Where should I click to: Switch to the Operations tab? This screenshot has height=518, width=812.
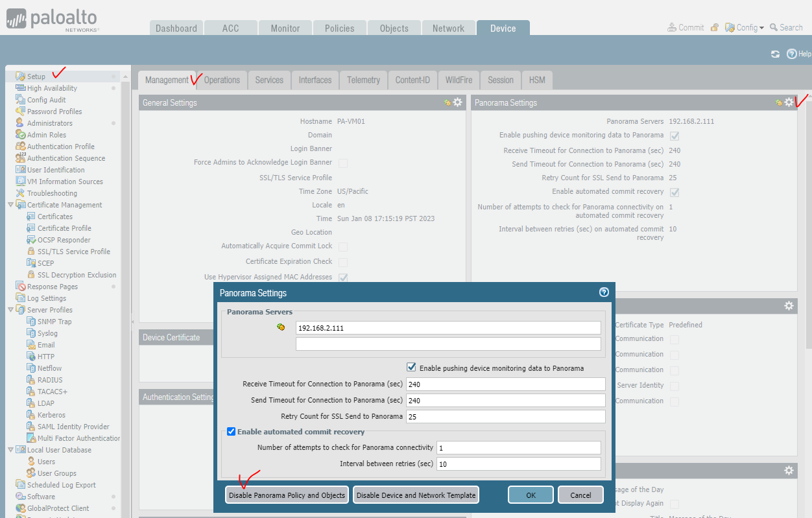click(x=222, y=80)
